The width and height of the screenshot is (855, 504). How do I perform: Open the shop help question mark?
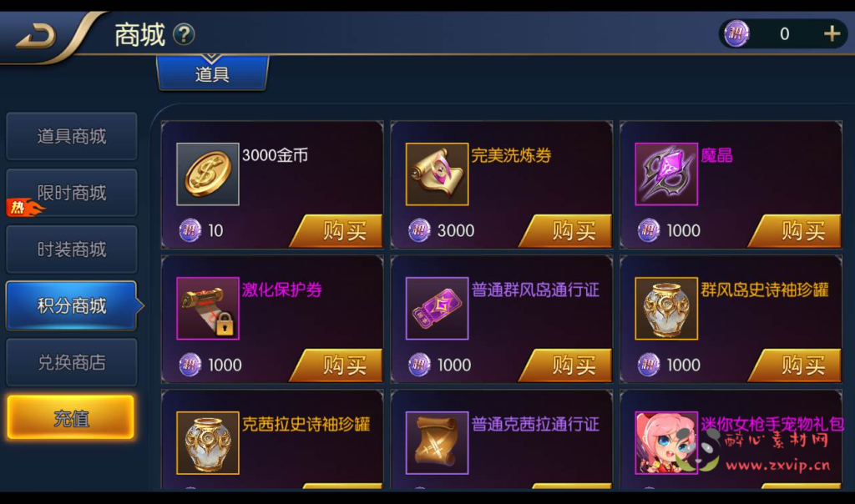tap(184, 35)
